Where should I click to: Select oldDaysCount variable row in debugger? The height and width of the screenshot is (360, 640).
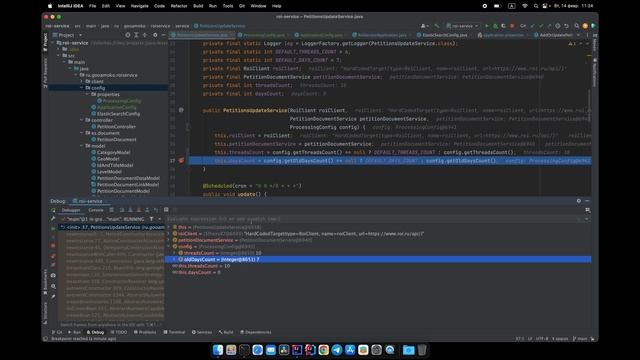pyautogui.click(x=378, y=260)
